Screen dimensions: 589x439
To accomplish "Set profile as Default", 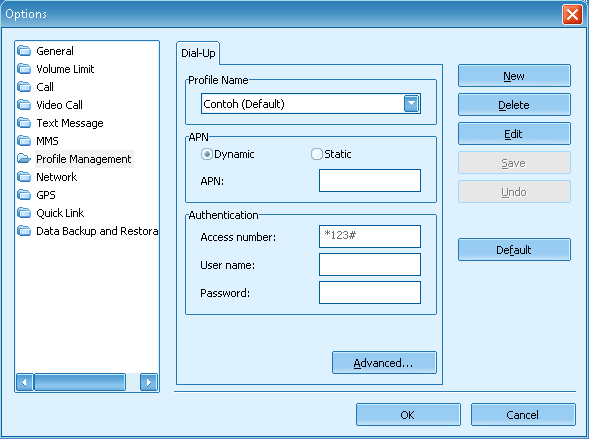I will (514, 249).
